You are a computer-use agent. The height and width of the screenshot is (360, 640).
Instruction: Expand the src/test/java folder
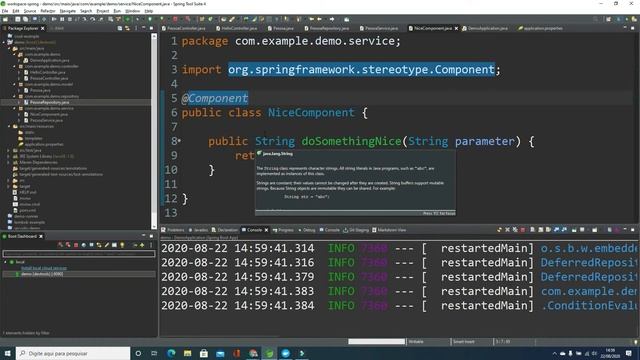point(9,150)
